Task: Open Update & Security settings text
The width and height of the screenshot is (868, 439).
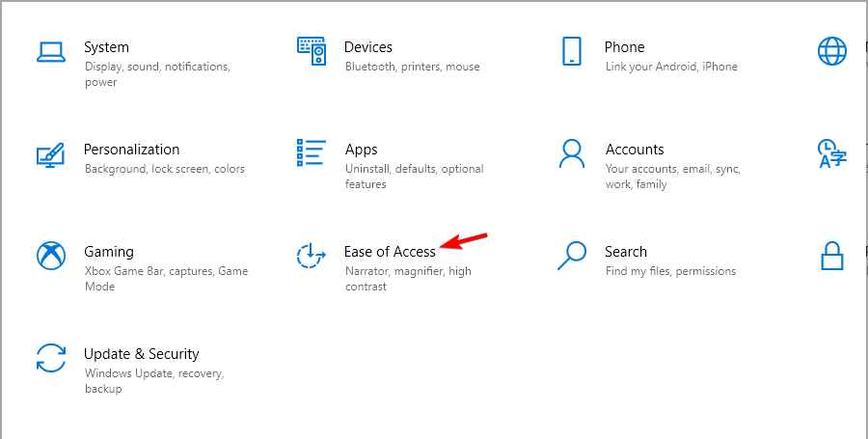Action: click(141, 354)
